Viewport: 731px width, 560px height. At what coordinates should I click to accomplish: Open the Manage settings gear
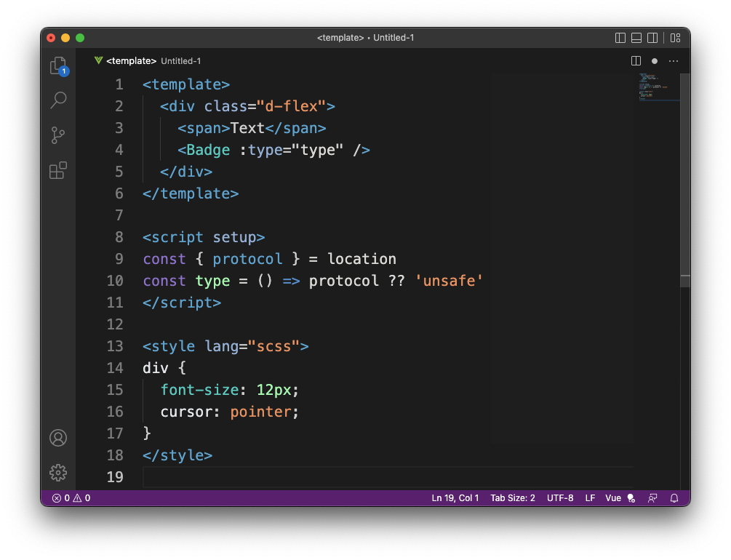pos(58,473)
